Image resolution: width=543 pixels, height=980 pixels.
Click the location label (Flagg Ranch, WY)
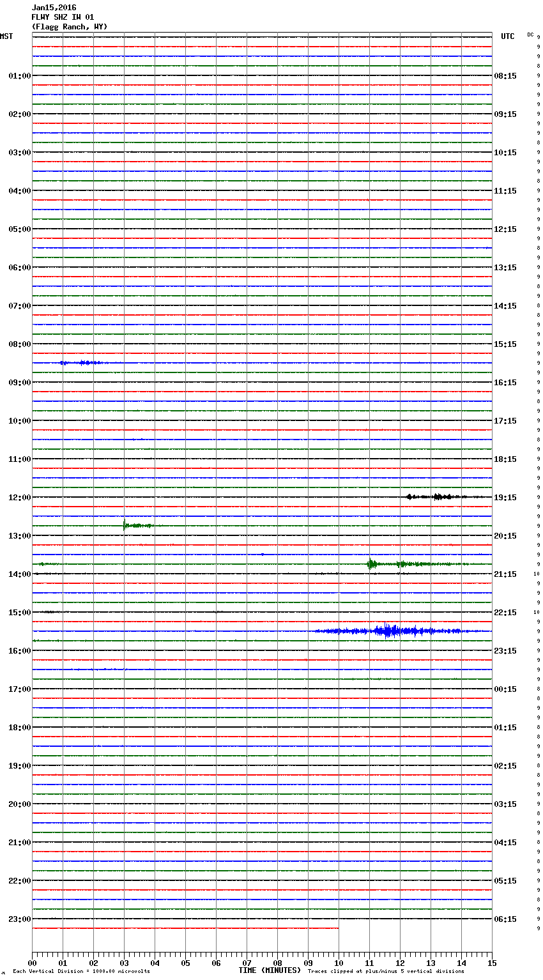pyautogui.click(x=70, y=27)
